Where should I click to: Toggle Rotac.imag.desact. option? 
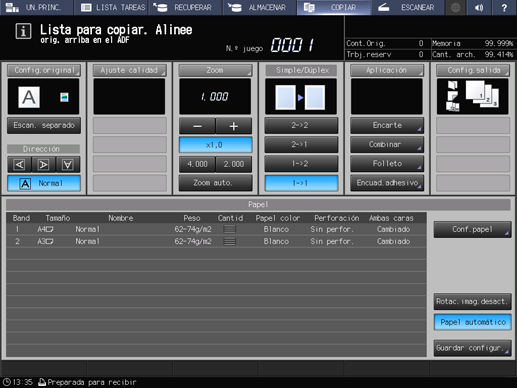point(472,302)
